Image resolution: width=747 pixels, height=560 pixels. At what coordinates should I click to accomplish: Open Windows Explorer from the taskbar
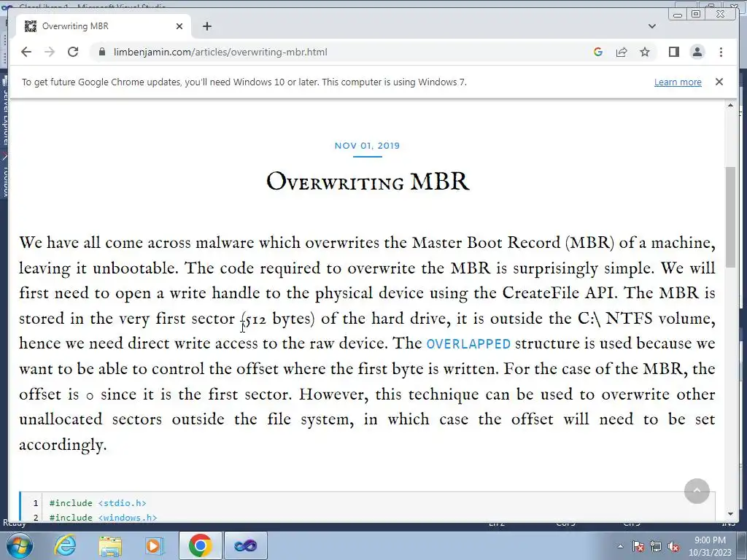coord(110,545)
